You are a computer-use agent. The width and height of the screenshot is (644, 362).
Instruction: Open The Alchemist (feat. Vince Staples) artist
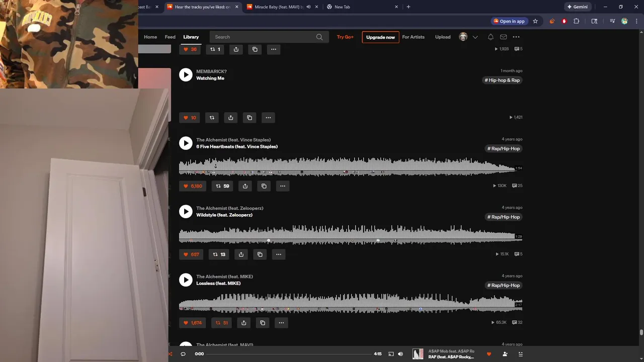[233, 140]
